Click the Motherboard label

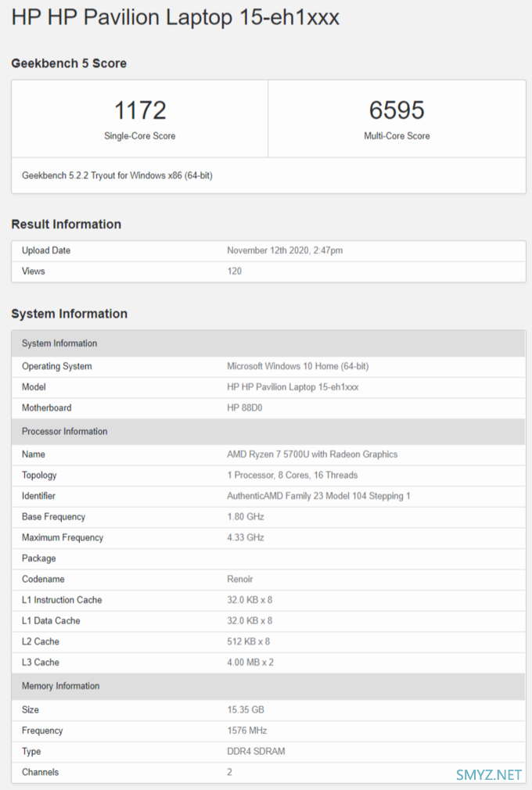(x=46, y=408)
